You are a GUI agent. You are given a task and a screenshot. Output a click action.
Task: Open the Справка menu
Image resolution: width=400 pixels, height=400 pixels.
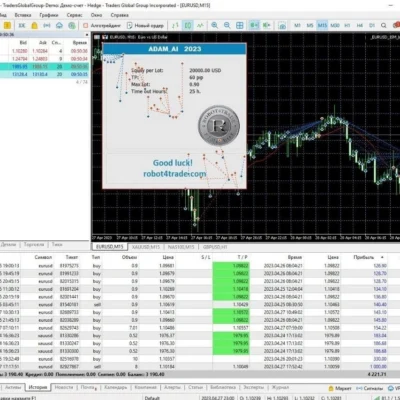[119, 15]
